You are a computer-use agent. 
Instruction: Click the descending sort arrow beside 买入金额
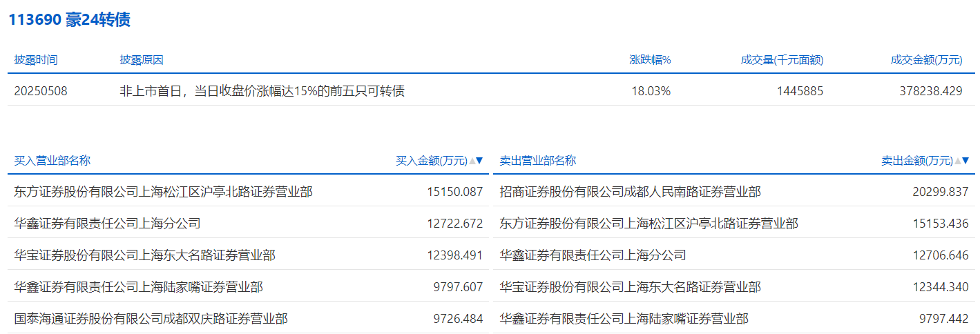pyautogui.click(x=479, y=161)
